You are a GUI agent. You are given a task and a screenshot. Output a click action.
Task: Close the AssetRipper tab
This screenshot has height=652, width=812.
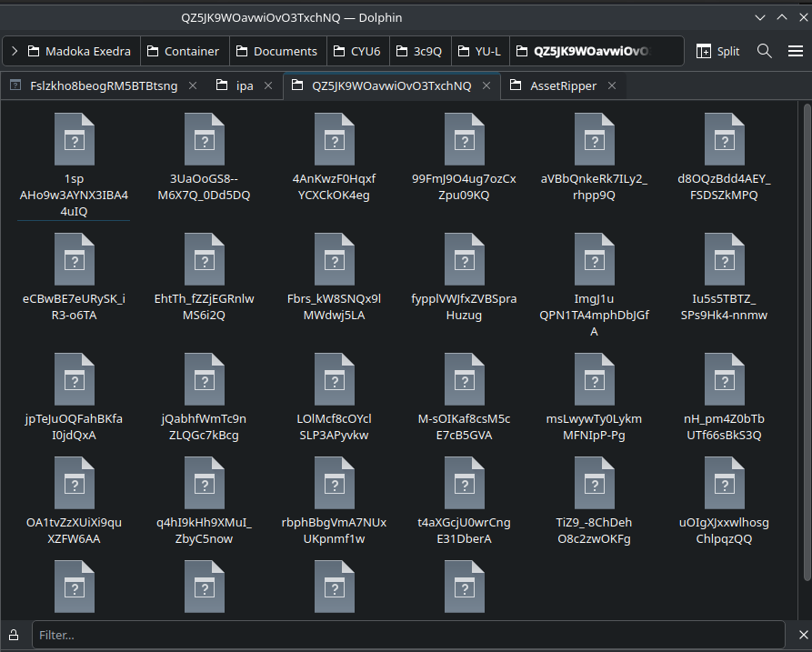pos(612,86)
